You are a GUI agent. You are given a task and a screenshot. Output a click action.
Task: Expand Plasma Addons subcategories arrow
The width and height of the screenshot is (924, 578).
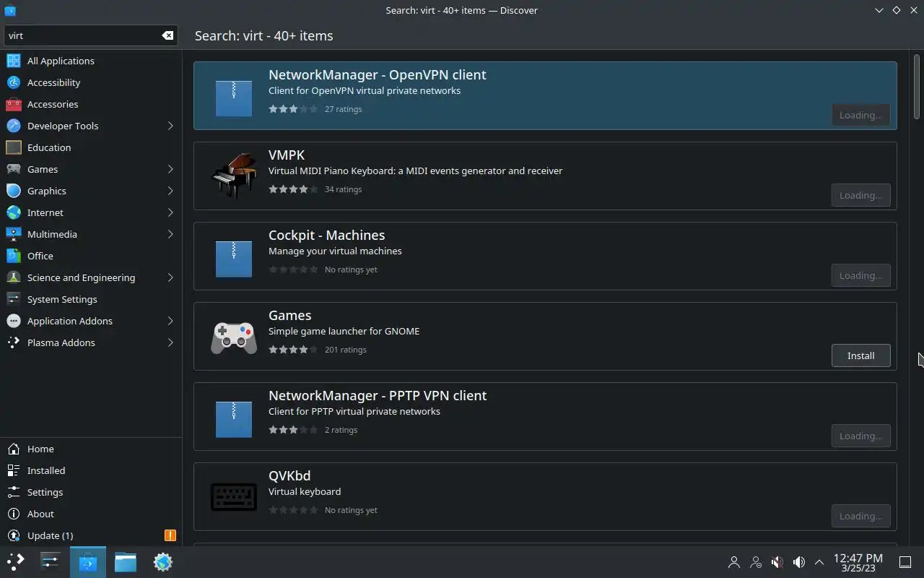[170, 342]
